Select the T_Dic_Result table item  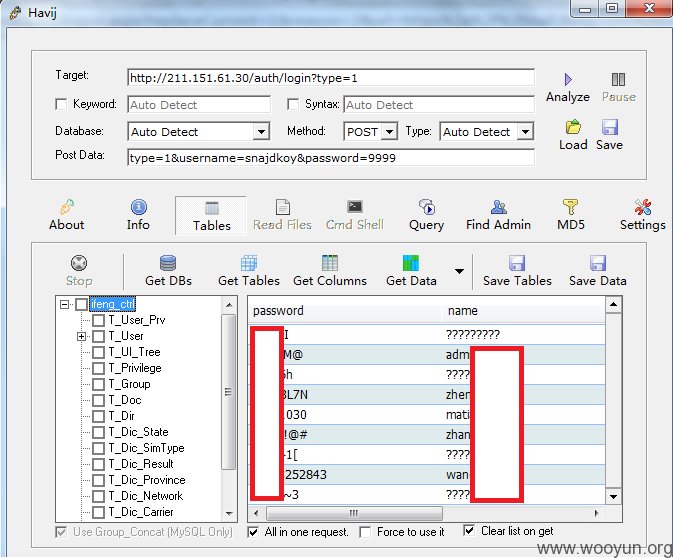pyautogui.click(x=141, y=464)
